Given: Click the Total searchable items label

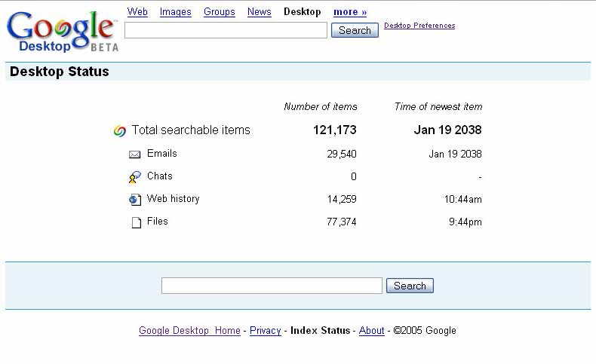Looking at the screenshot, I should (191, 130).
